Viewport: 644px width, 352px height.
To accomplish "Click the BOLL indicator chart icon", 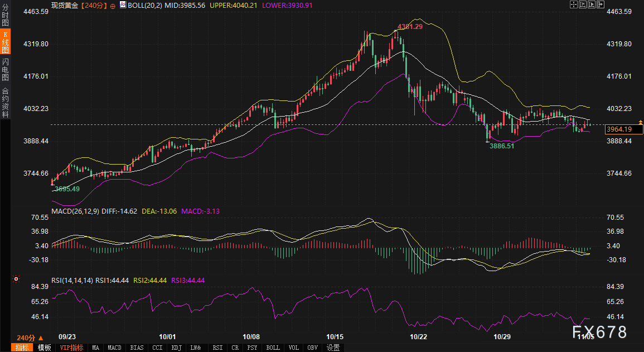I will (x=122, y=4).
